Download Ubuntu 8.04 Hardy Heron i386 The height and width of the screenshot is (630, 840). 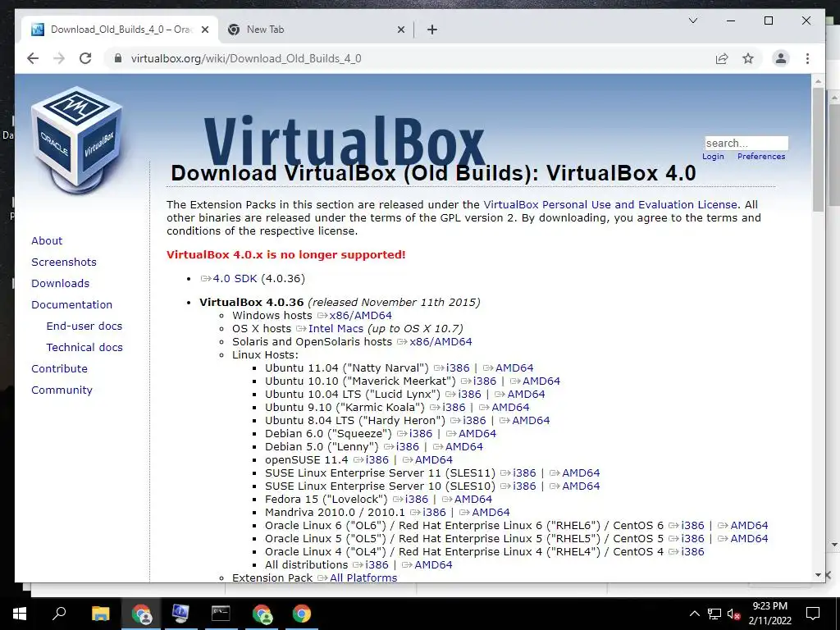tap(474, 421)
